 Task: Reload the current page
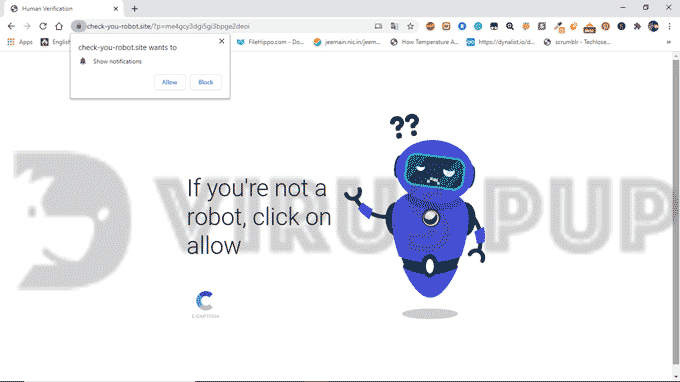click(x=43, y=26)
